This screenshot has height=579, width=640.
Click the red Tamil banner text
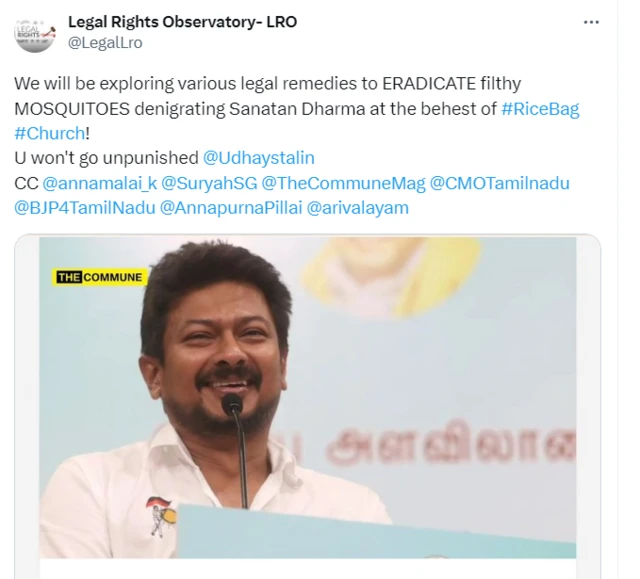coord(451,445)
